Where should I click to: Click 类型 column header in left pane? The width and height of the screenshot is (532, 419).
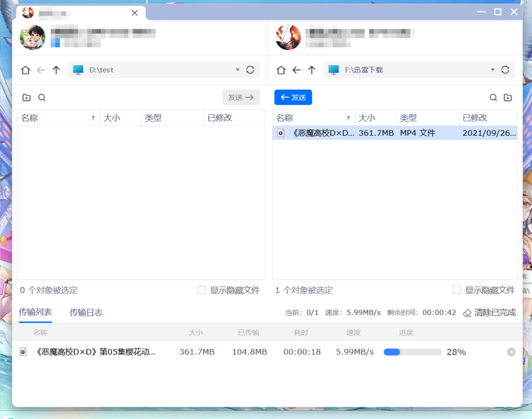click(x=172, y=118)
